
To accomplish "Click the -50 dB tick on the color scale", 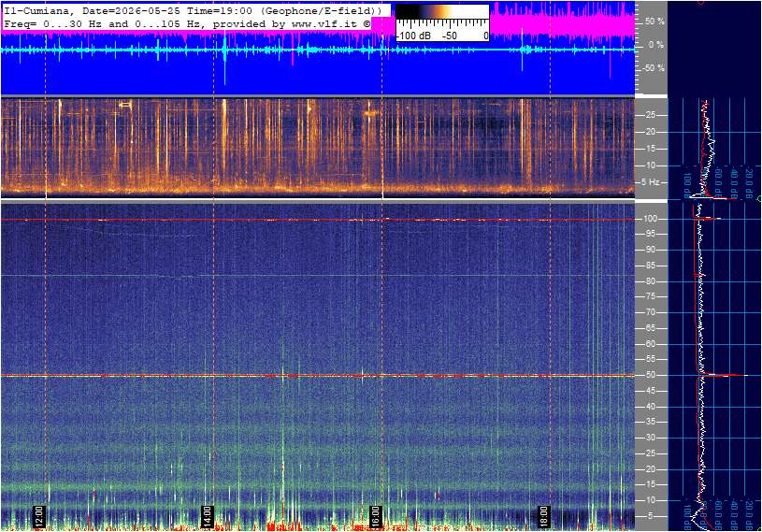I will click(450, 36).
